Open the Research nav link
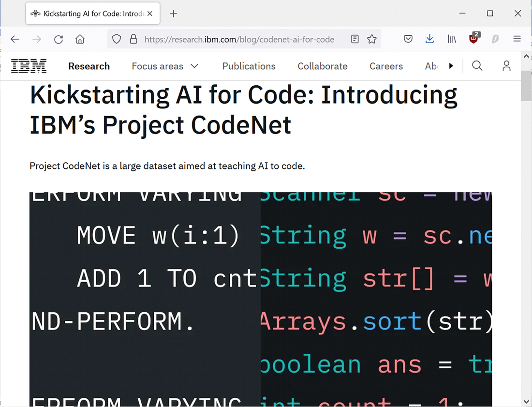532x407 pixels. (x=89, y=66)
